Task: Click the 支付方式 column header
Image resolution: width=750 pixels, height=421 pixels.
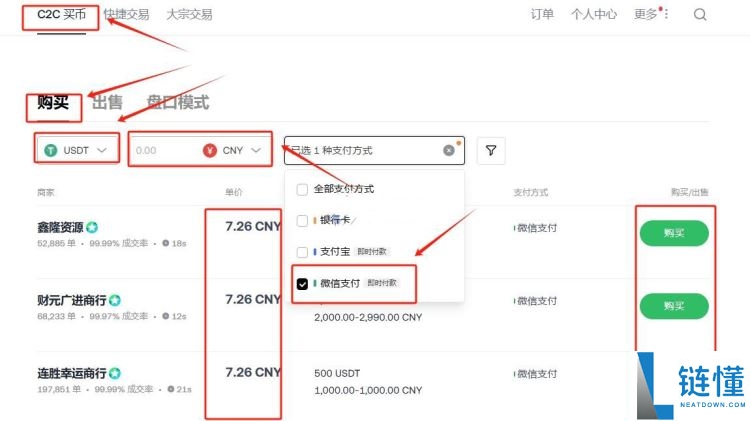Action: pyautogui.click(x=531, y=192)
